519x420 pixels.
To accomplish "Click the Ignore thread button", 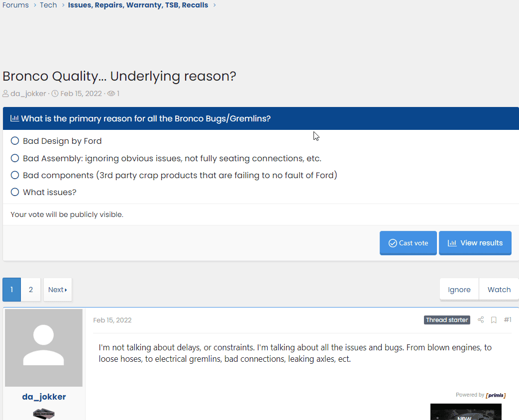I will coord(459,290).
